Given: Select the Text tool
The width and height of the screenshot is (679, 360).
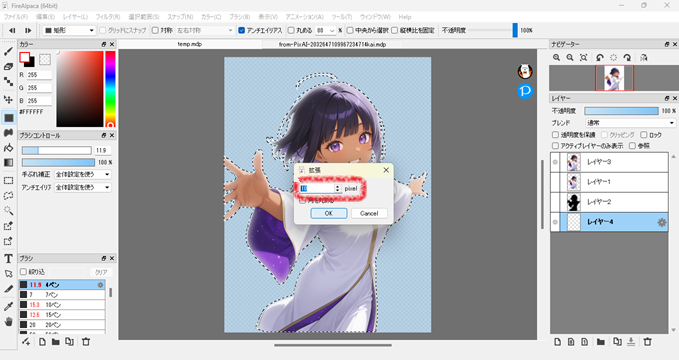Looking at the screenshot, I should coord(8,259).
